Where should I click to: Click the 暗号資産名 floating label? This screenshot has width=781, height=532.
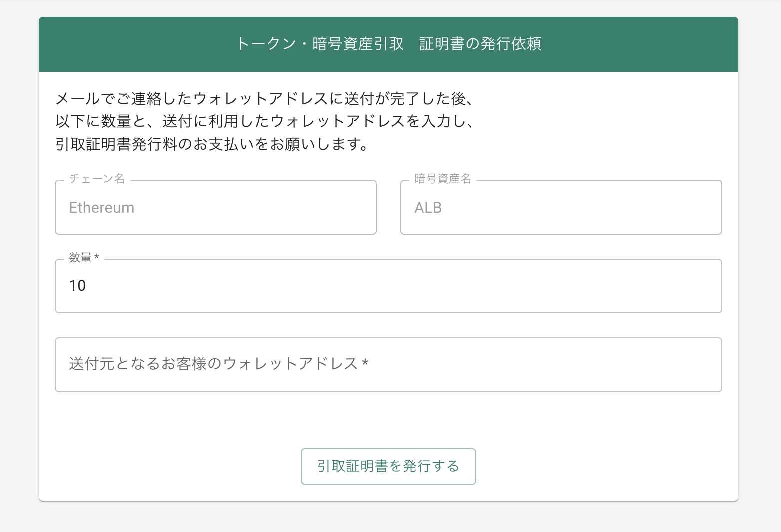click(x=443, y=179)
